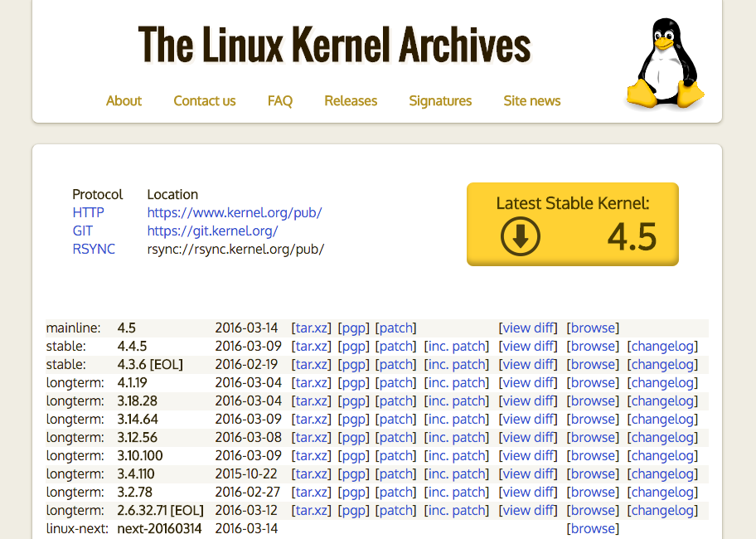Select version text 3.10.100
The width and height of the screenshot is (756, 539).
[140, 455]
